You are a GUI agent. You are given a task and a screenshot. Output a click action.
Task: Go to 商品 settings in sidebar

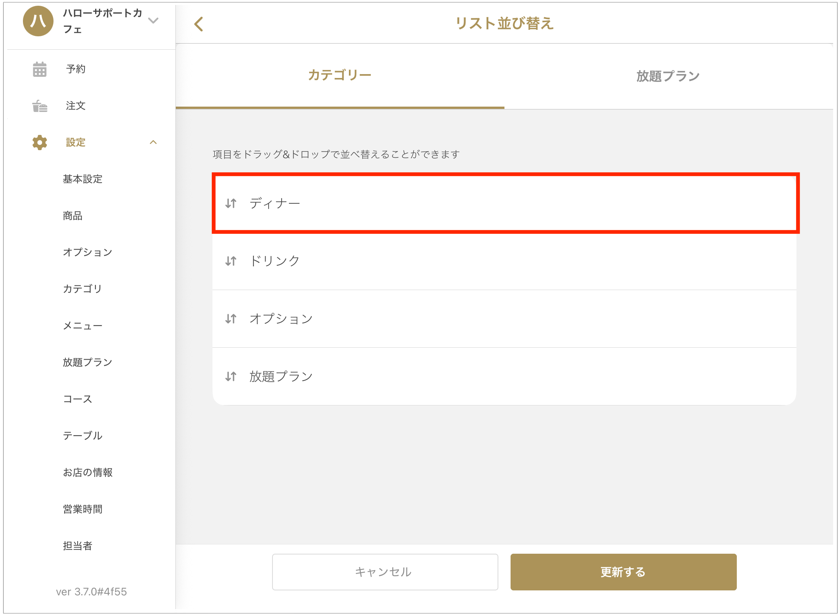(x=73, y=216)
